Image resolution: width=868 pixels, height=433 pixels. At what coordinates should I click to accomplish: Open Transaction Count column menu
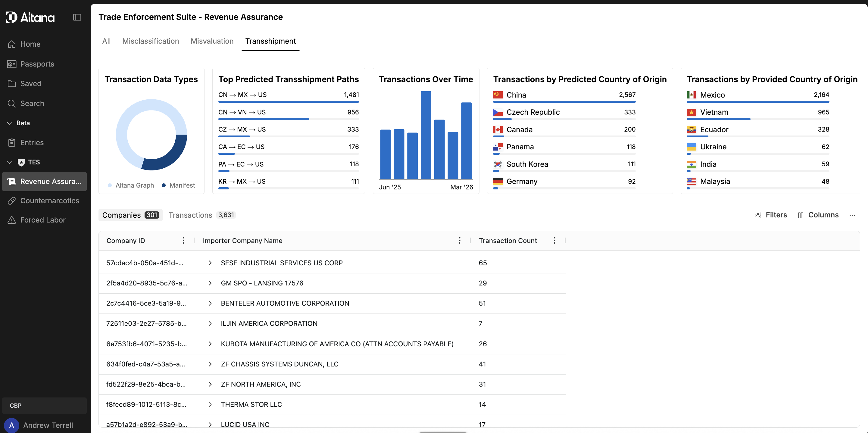(x=554, y=241)
